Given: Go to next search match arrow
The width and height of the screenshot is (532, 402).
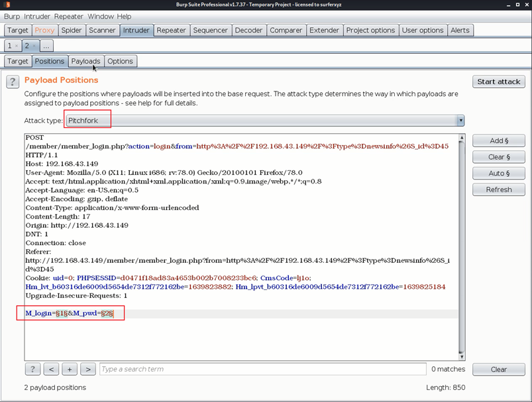Looking at the screenshot, I should click(88, 369).
